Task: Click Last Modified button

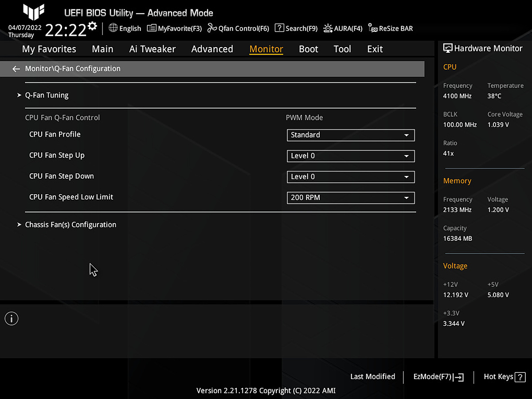Action: click(x=372, y=377)
